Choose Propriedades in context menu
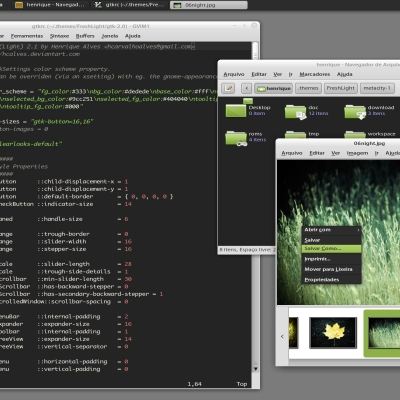This screenshot has height=400, width=400. 331,280
